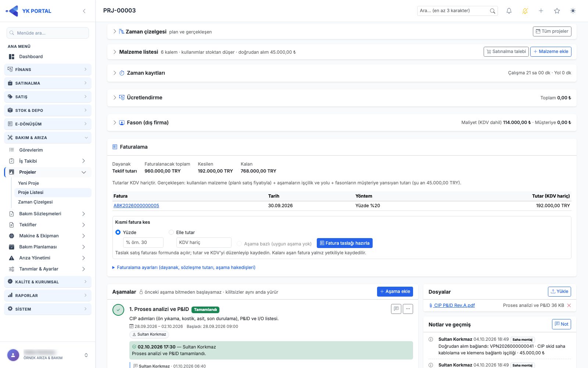Click user avatar at sidebar bottom
Screen dimensions: 588x368
tap(13, 355)
